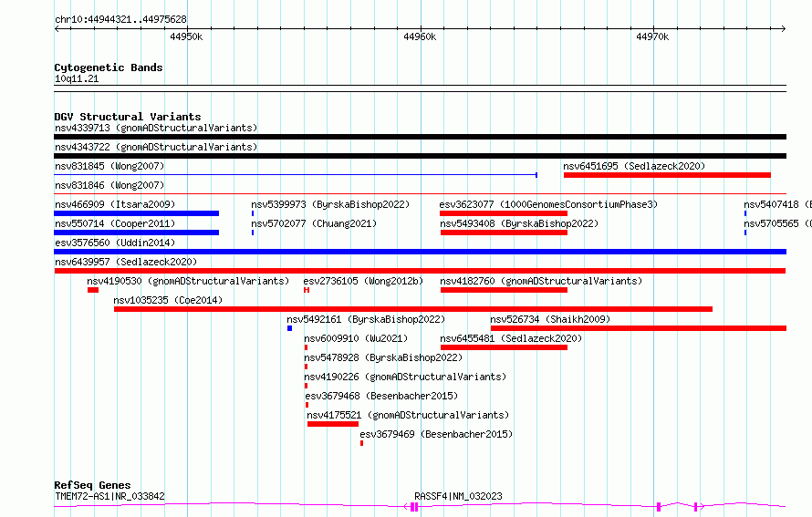Click the 44950k ruler tick label
Viewport: 812px width, 517px height.
point(186,36)
